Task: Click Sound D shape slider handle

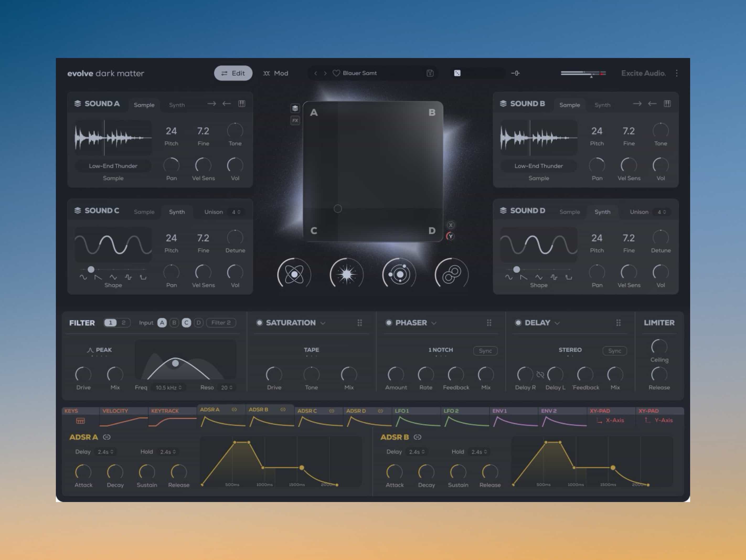Action: tap(516, 269)
